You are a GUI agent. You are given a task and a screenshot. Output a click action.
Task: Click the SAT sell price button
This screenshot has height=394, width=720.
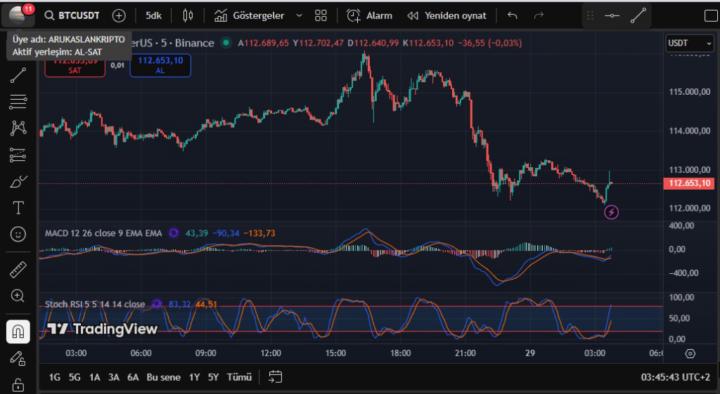(x=75, y=66)
